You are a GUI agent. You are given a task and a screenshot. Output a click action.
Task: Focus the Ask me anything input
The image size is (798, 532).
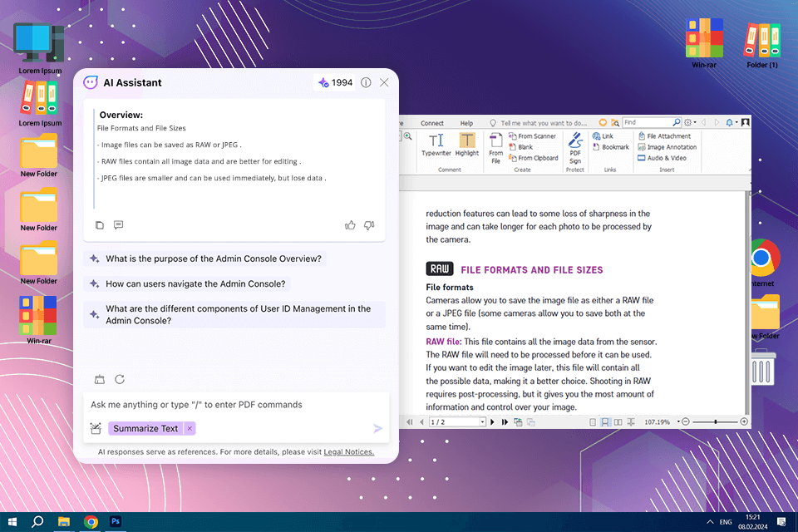pyautogui.click(x=236, y=405)
